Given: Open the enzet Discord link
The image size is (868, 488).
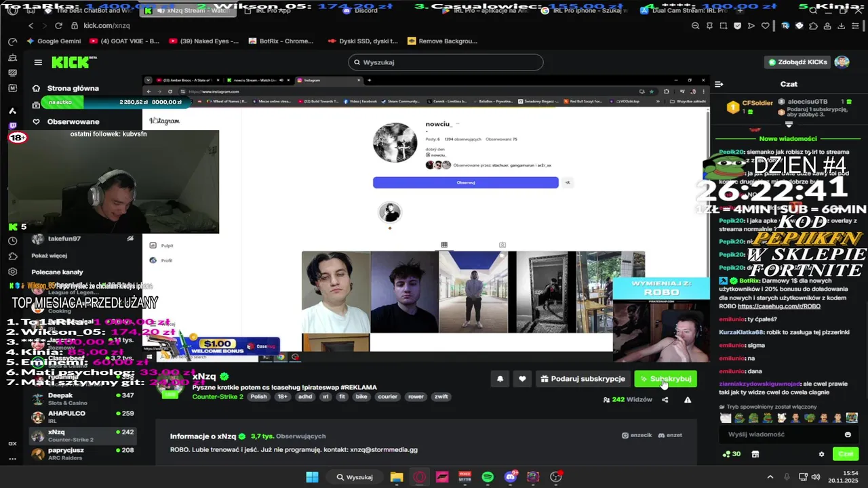Looking at the screenshot, I should (x=670, y=435).
